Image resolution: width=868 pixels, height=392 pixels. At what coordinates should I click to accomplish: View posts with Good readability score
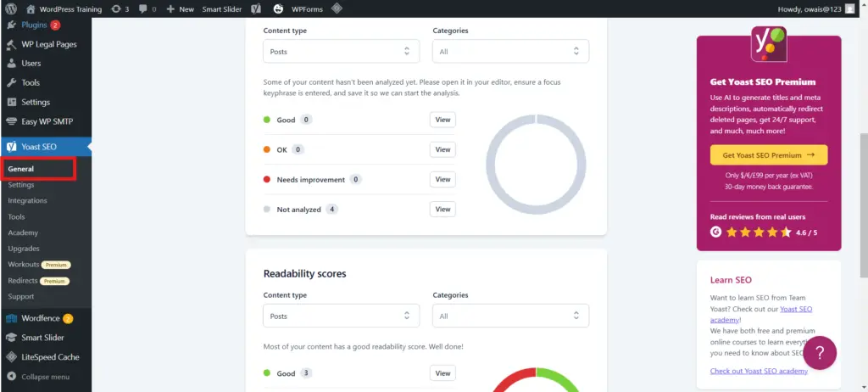(442, 373)
